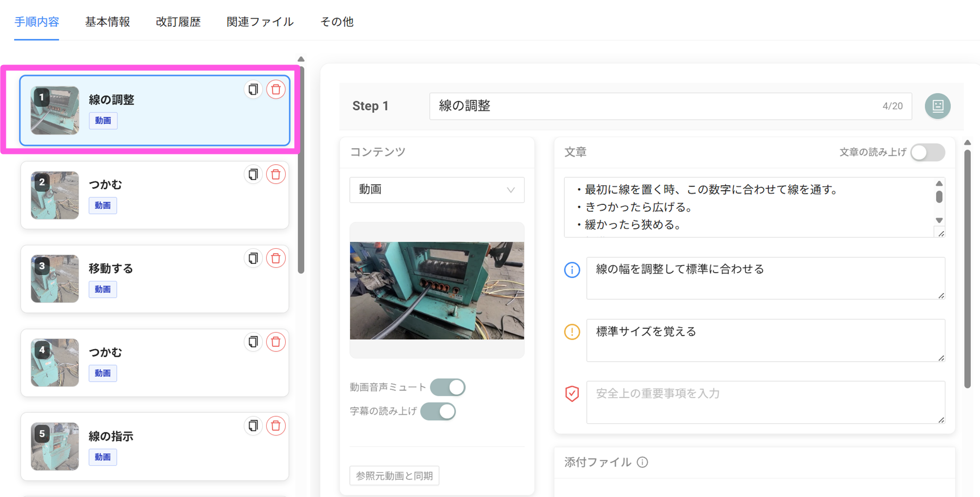The width and height of the screenshot is (980, 497).
Task: Click the 参照元動画と同期 button
Action: click(394, 475)
